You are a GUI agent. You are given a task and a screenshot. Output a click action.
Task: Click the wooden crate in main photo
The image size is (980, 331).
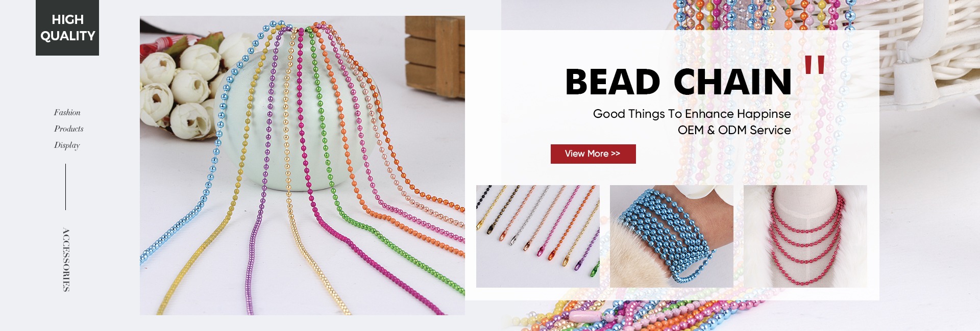[x=435, y=56]
